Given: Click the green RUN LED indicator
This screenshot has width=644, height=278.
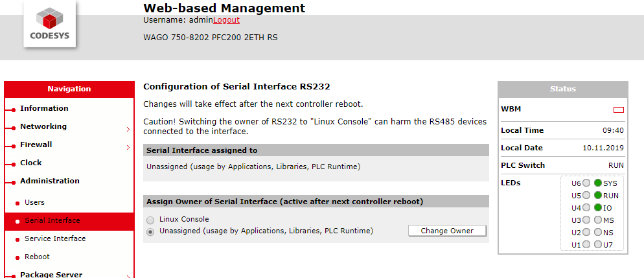Looking at the screenshot, I should click(597, 196).
